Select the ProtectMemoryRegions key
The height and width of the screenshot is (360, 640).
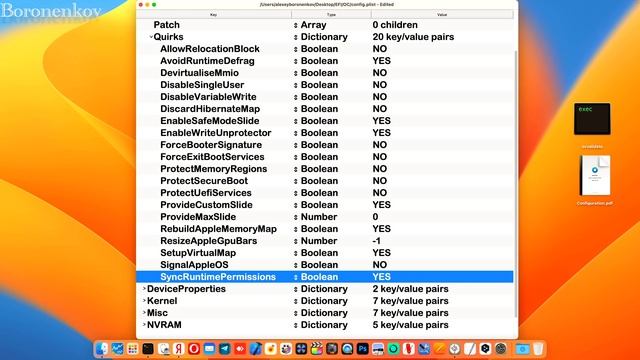coord(213,169)
